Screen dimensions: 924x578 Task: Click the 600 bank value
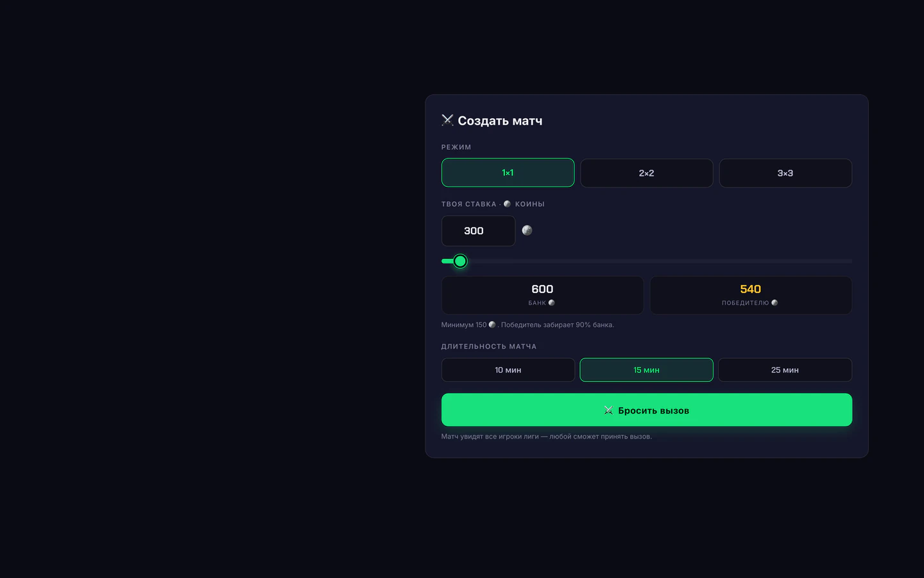(x=542, y=289)
